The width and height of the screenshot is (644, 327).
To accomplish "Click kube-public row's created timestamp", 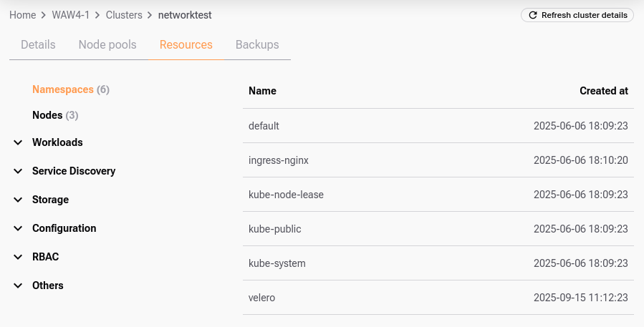I will pyautogui.click(x=581, y=229).
